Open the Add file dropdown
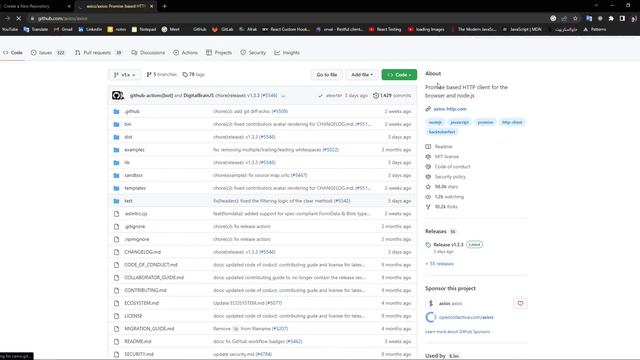Viewport: 640px width, 360px height. pyautogui.click(x=362, y=75)
